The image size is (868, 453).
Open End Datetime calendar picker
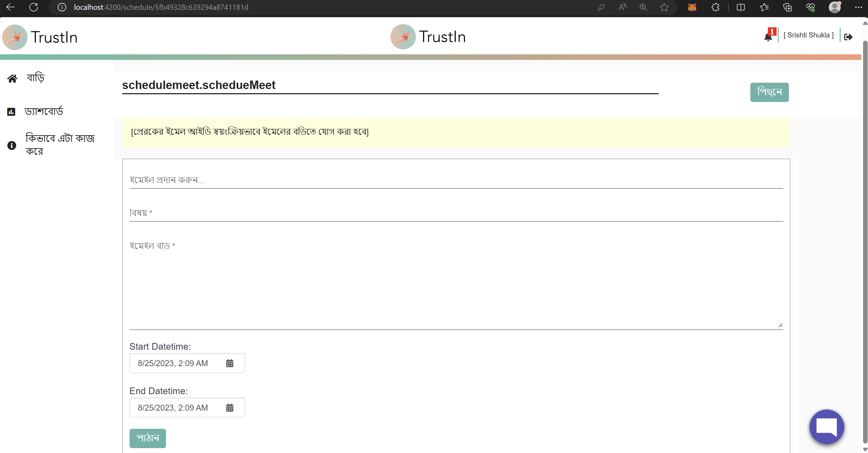230,408
